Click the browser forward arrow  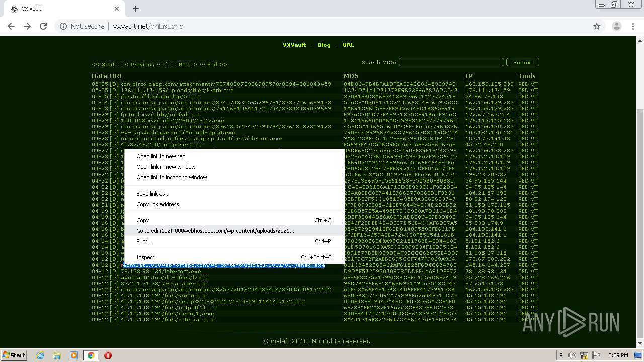pos(27,26)
